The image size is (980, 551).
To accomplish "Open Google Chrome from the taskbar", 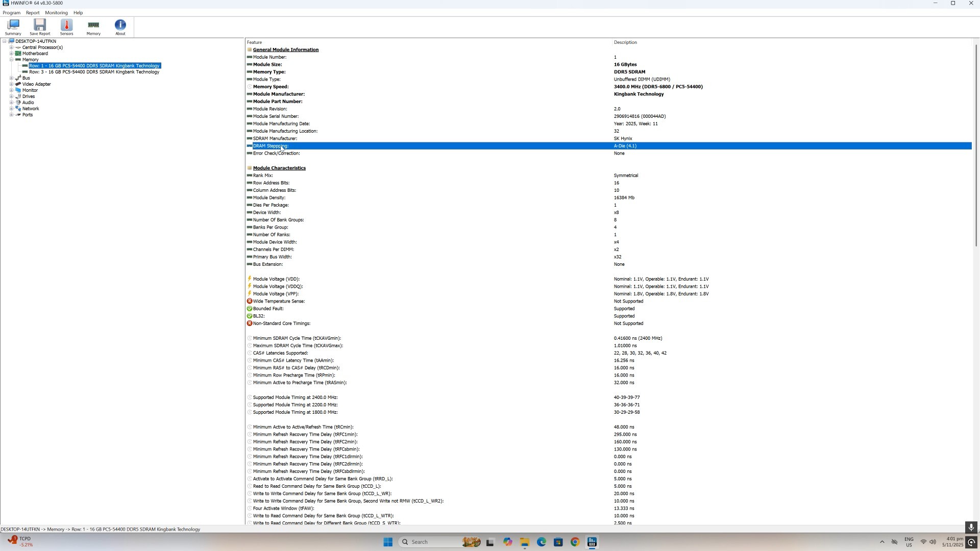I will pyautogui.click(x=575, y=542).
